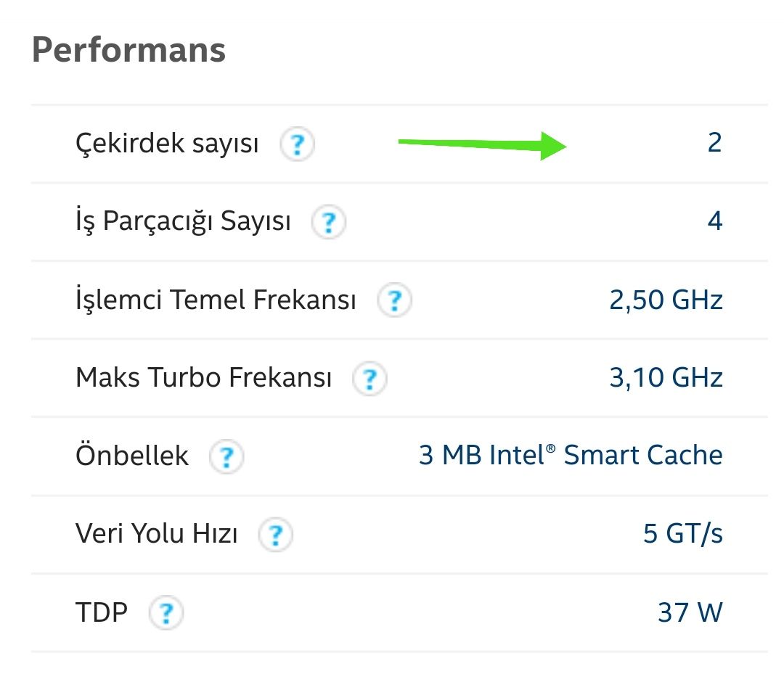The image size is (784, 682).
Task: Click the İş Parçacığı Sayısı label
Action: tap(183, 221)
